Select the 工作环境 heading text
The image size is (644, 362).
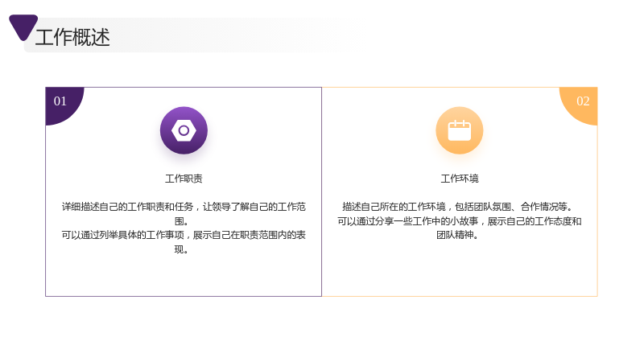pyautogui.click(x=459, y=179)
